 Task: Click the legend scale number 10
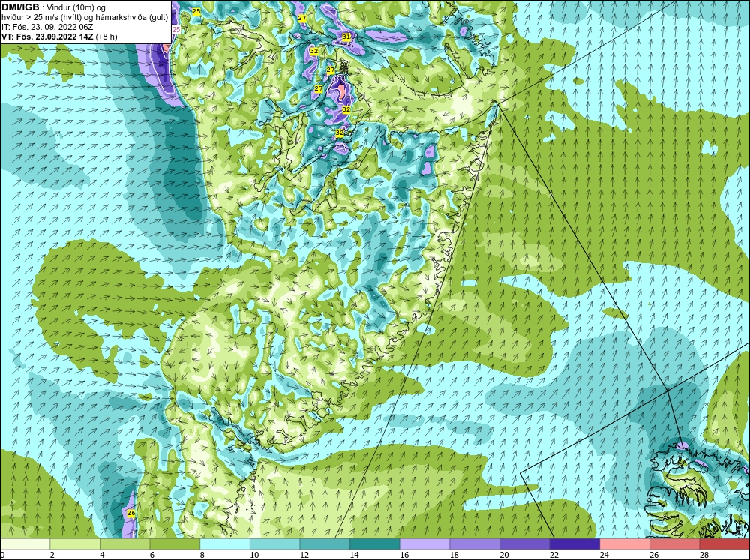click(x=254, y=555)
